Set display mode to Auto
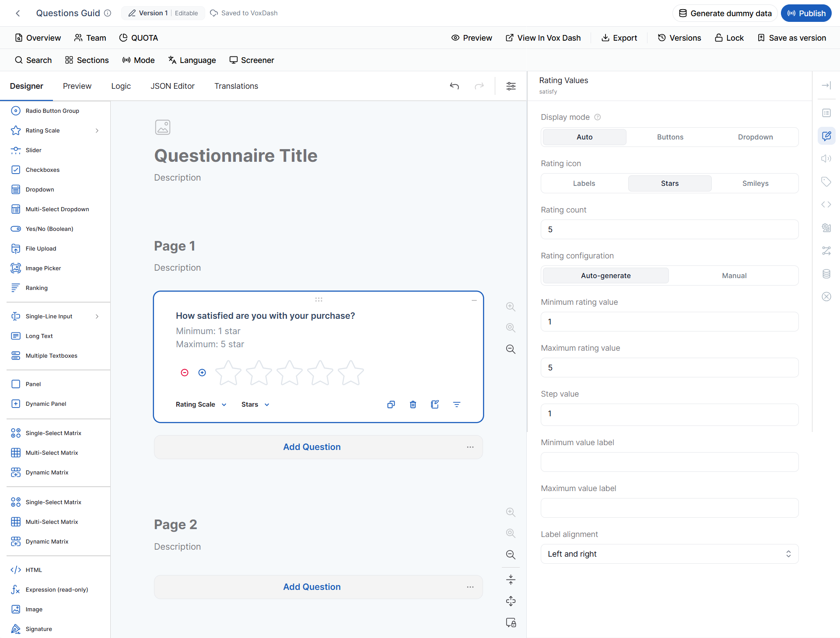Viewport: 840px width, 638px height. point(584,137)
